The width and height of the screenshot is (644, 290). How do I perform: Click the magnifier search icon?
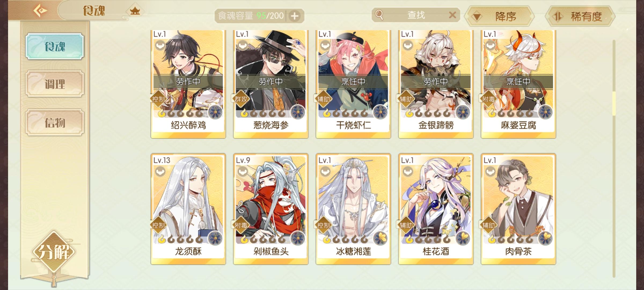tap(379, 15)
